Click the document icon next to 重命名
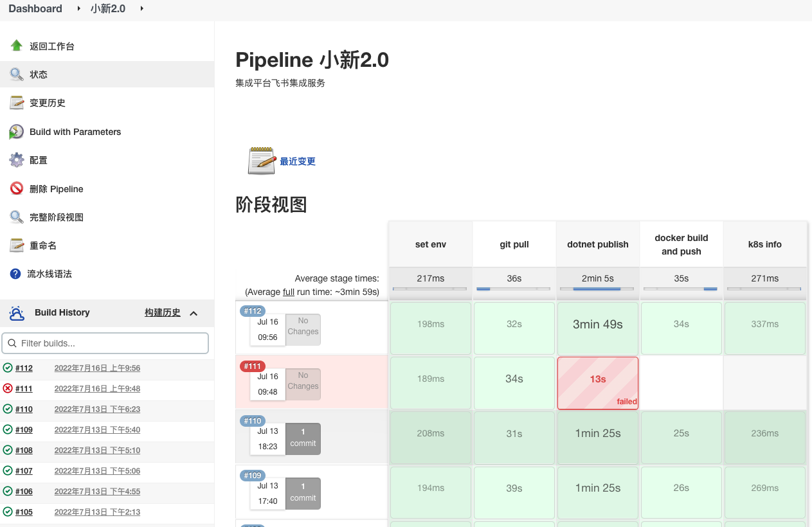The image size is (812, 527). click(x=16, y=245)
